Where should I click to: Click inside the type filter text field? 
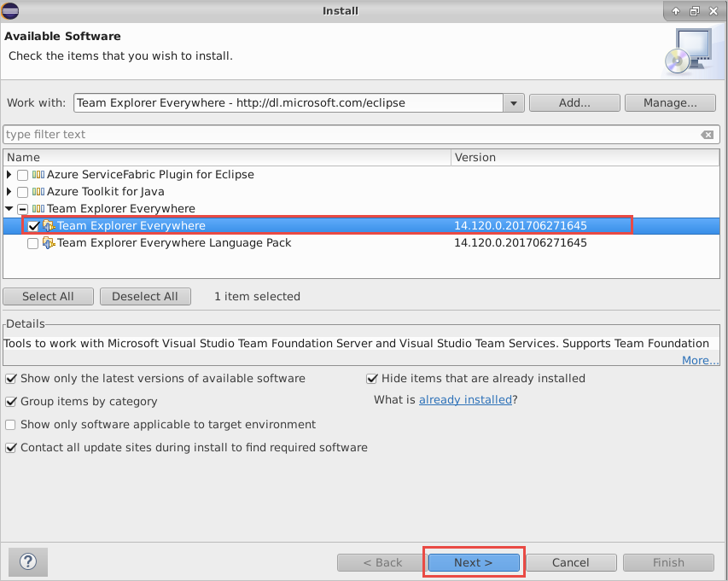pos(171,134)
